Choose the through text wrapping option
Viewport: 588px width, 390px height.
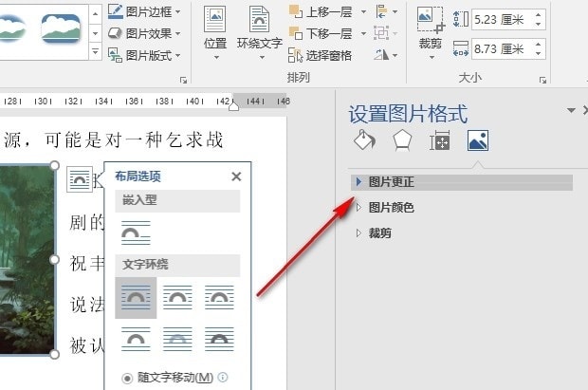point(219,298)
